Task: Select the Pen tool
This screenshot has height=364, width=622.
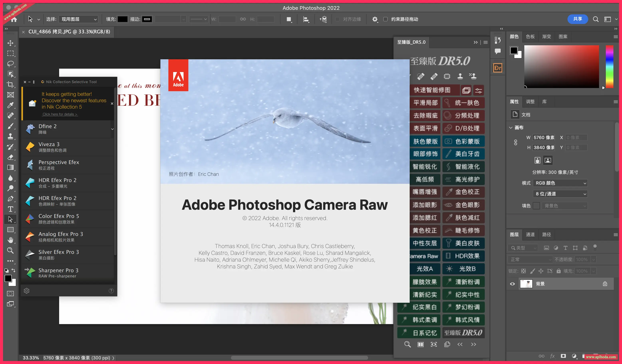Action: click(x=10, y=199)
